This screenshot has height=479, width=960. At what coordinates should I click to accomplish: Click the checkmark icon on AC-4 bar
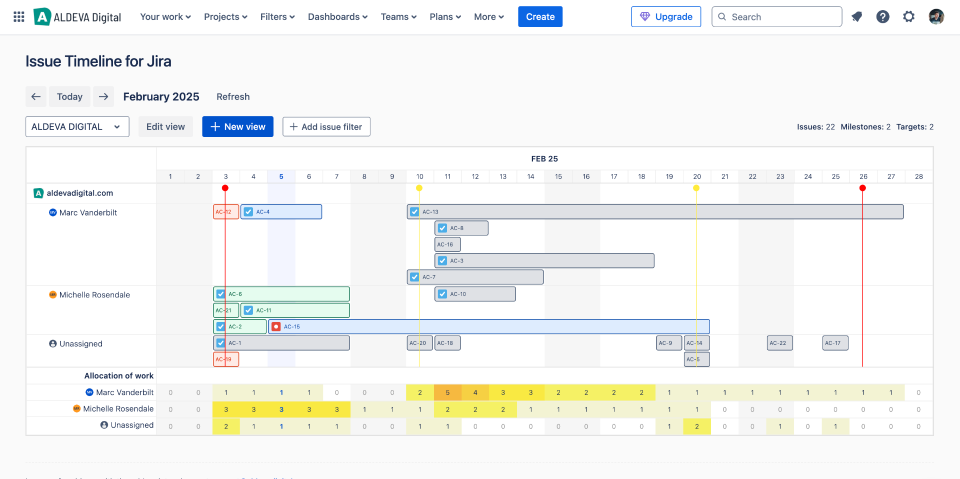(x=248, y=212)
